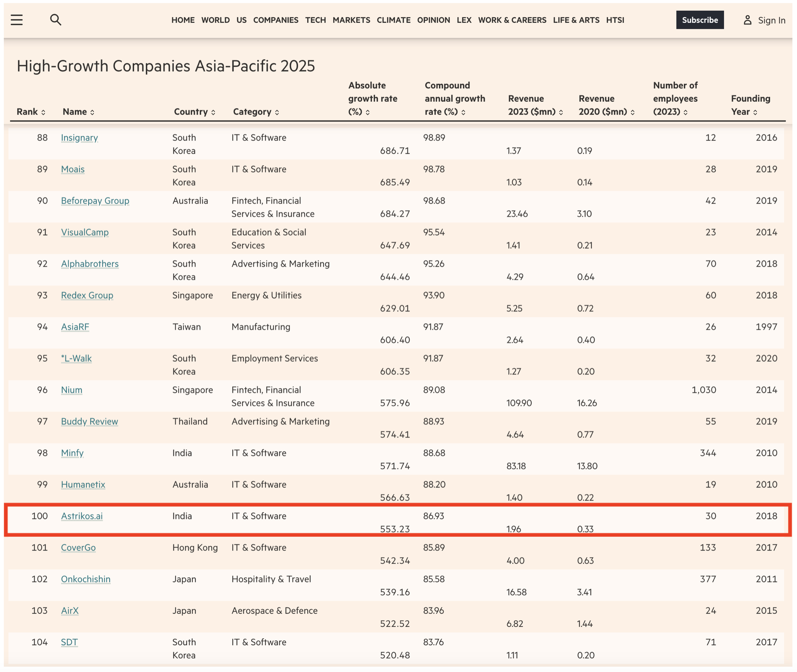Viewport: 797px width, 672px height.
Task: Click the Nium company link
Action: [72, 390]
